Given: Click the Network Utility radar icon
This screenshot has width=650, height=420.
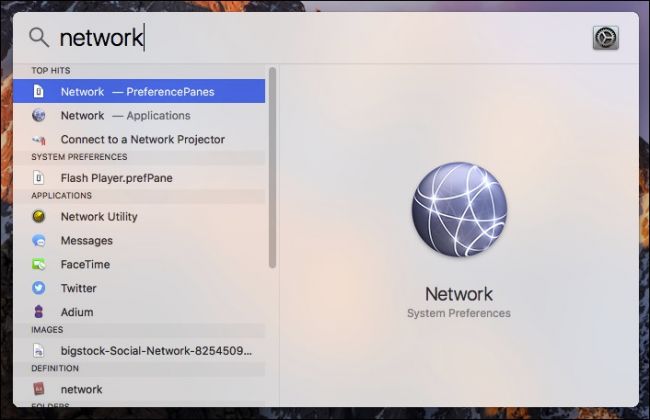Looking at the screenshot, I should coord(39,216).
